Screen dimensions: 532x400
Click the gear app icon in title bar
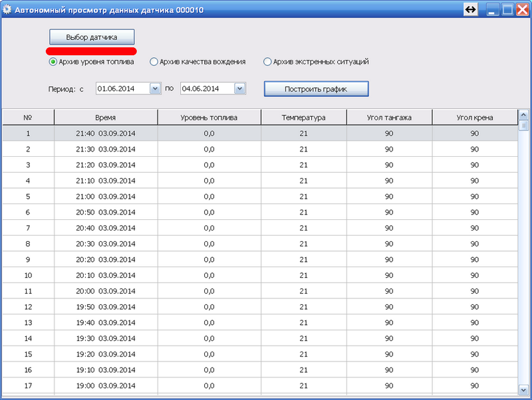7,9
